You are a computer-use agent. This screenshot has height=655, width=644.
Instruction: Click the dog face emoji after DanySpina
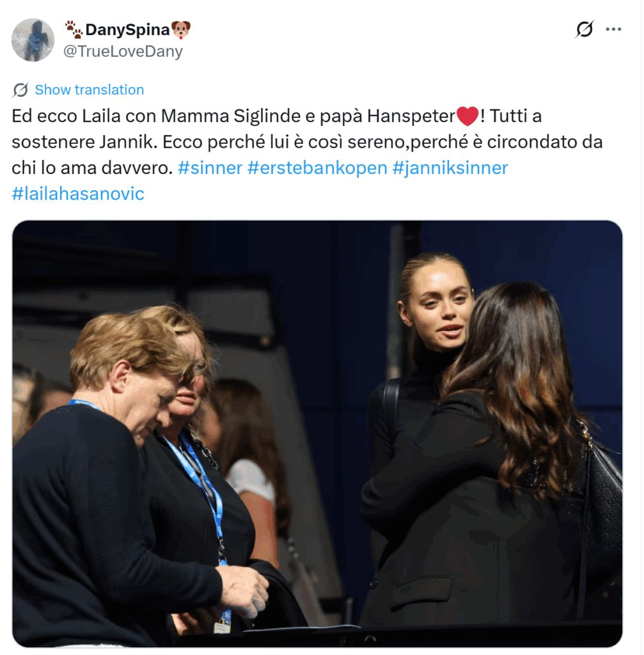[x=181, y=29]
